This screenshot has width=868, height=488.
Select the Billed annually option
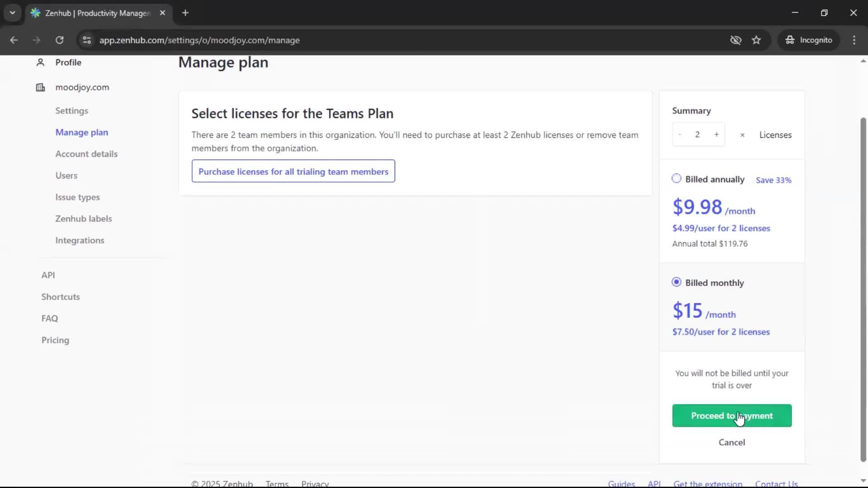676,178
